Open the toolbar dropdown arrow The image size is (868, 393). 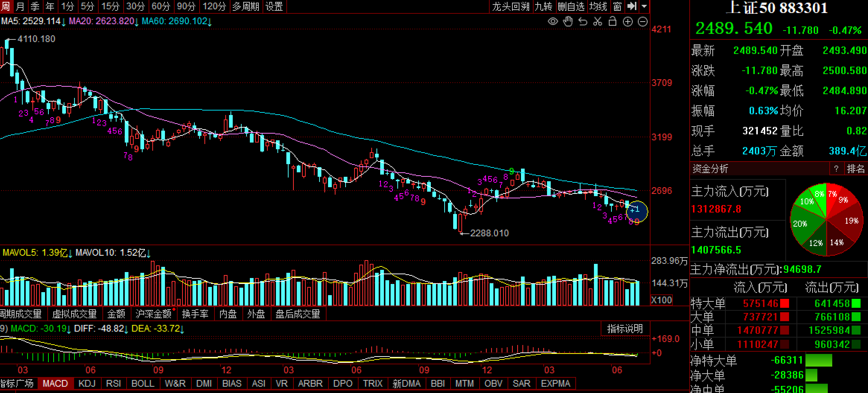point(644,6)
